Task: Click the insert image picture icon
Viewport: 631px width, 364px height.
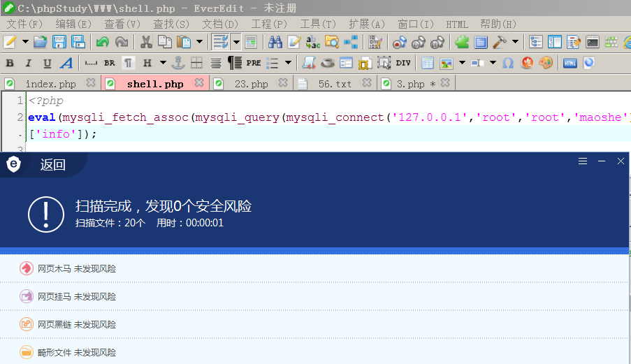Action: (447, 63)
